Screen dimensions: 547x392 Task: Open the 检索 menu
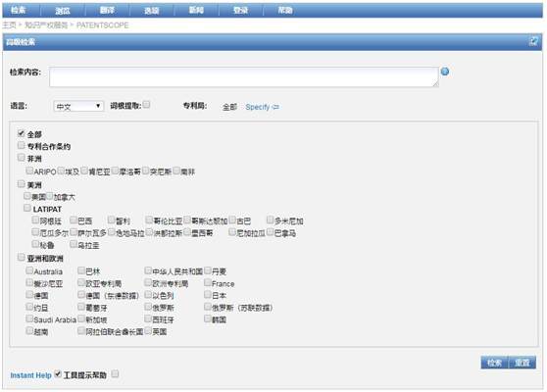tap(19, 10)
